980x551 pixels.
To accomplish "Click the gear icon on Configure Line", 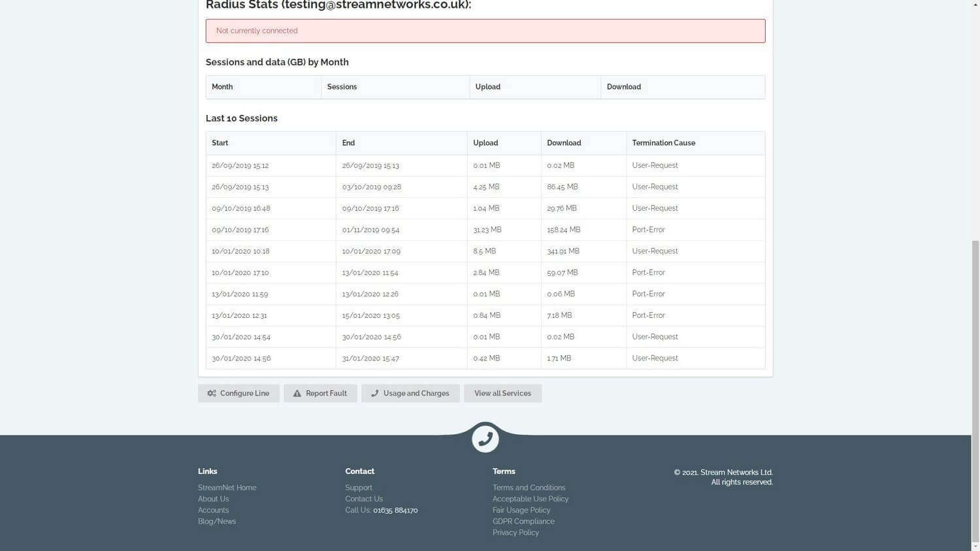I will pyautogui.click(x=211, y=393).
